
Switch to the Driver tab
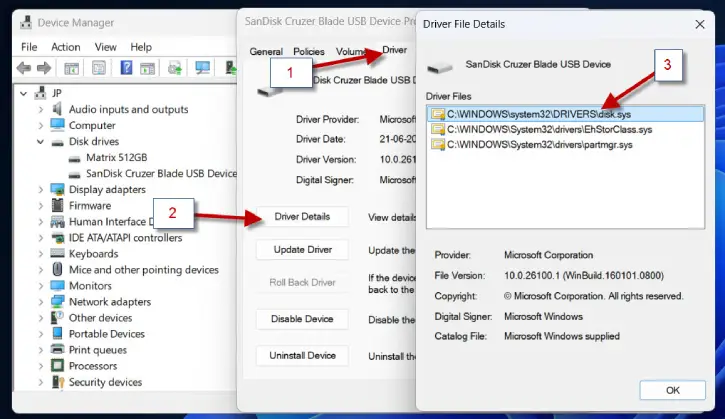pyautogui.click(x=394, y=49)
